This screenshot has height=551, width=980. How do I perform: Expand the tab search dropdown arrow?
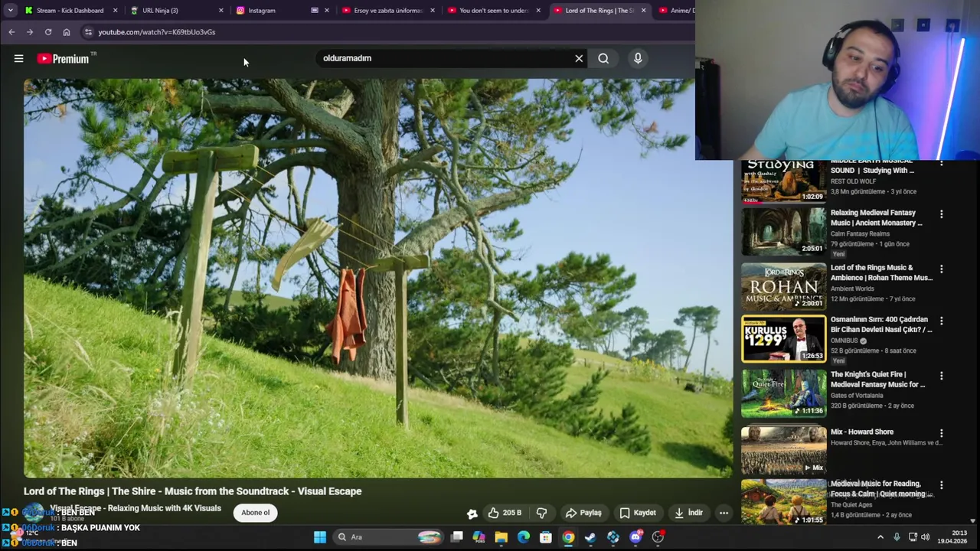coord(10,11)
